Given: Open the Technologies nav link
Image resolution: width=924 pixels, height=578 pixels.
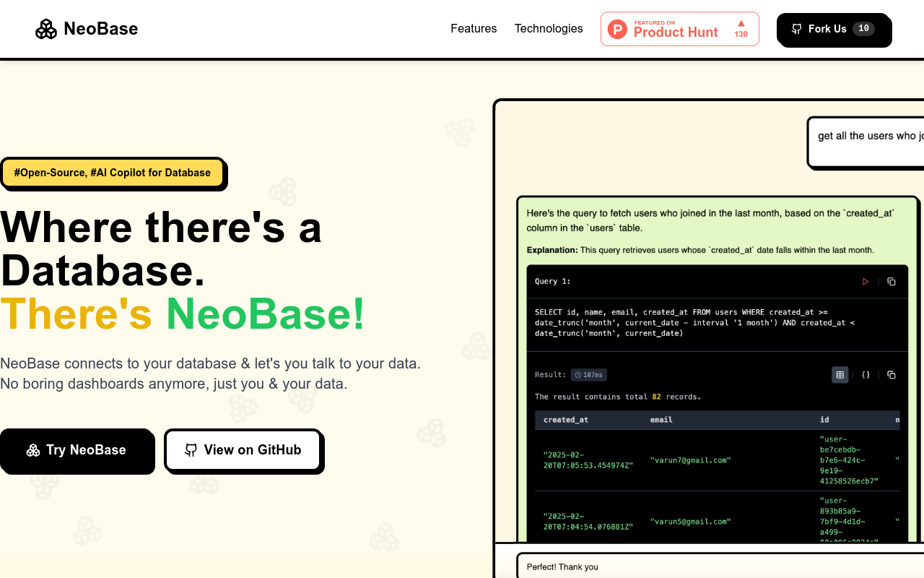Looking at the screenshot, I should point(549,29).
